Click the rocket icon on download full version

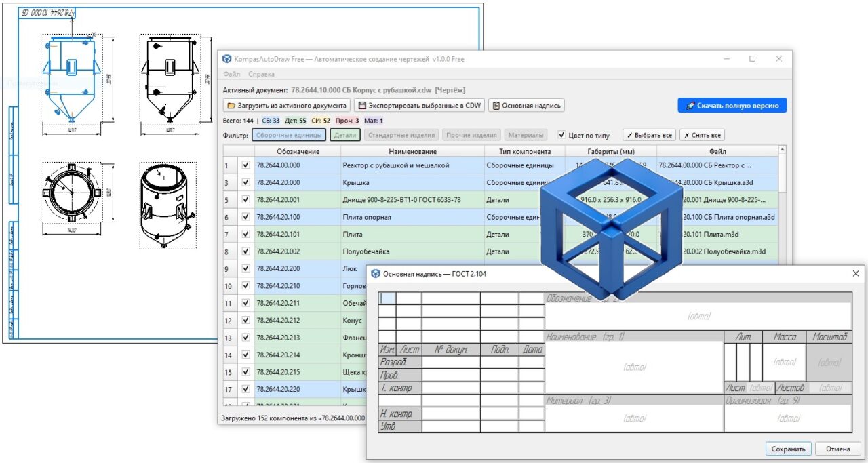click(x=690, y=106)
